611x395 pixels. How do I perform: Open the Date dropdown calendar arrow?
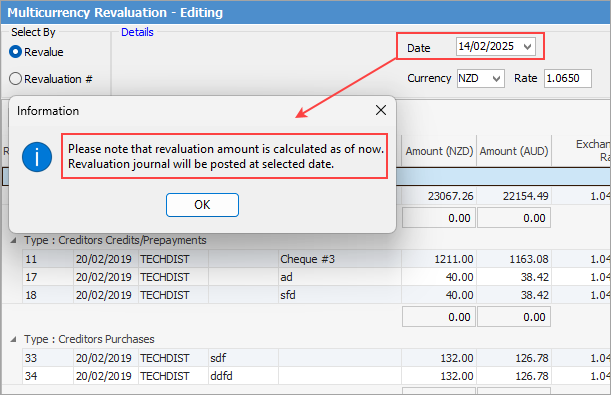pos(528,47)
